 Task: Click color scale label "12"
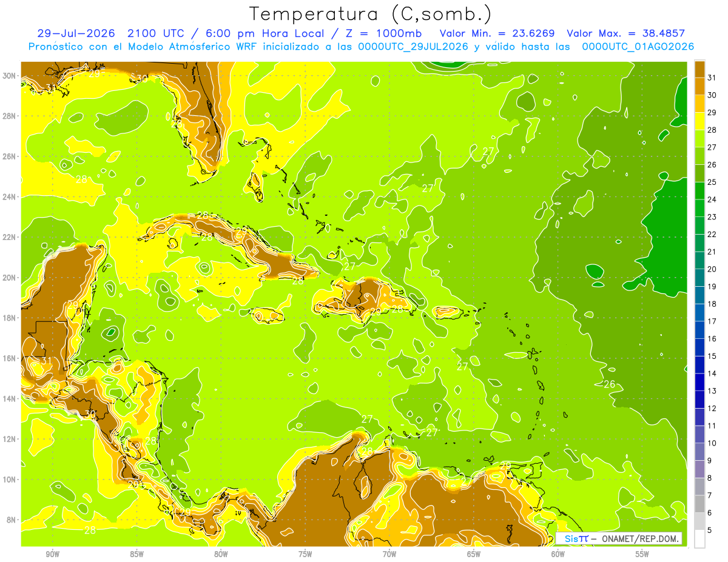pos(712,409)
